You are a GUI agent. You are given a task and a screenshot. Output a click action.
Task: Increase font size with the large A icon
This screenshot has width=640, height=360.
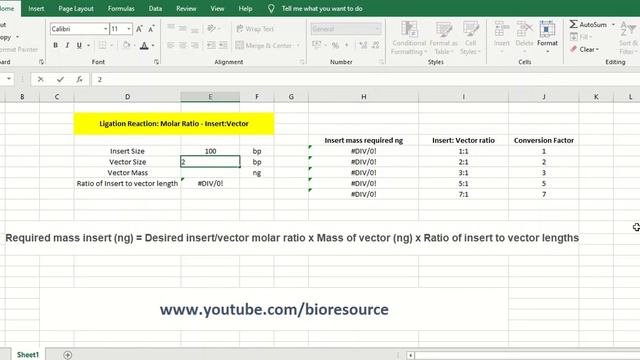139,29
